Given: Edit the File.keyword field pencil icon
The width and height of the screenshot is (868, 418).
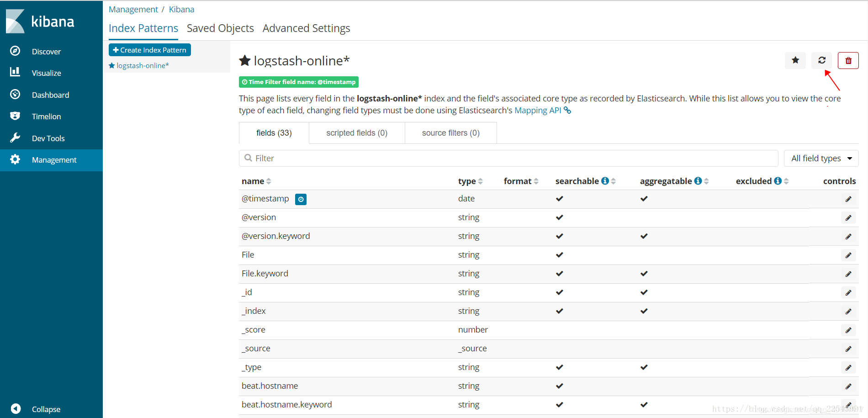Looking at the screenshot, I should click(848, 274).
